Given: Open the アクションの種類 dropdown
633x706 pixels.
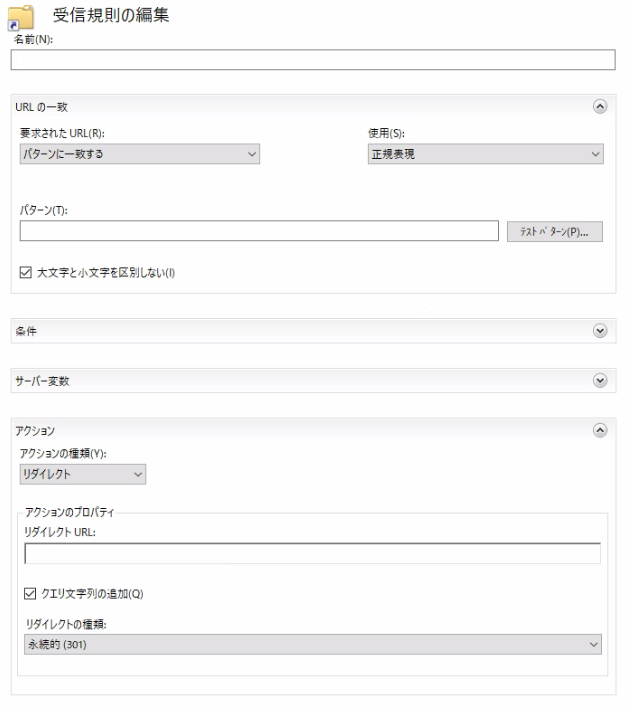Looking at the screenshot, I should coord(83,474).
